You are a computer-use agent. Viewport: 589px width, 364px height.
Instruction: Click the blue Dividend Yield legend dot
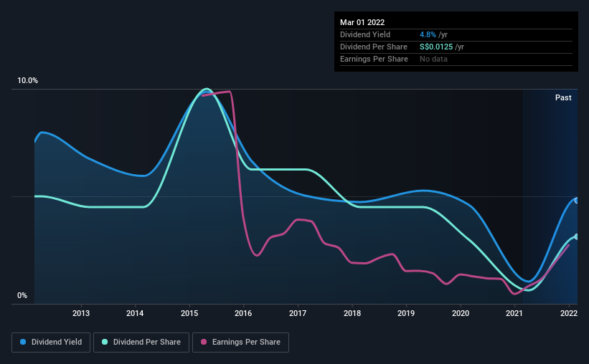(23, 342)
